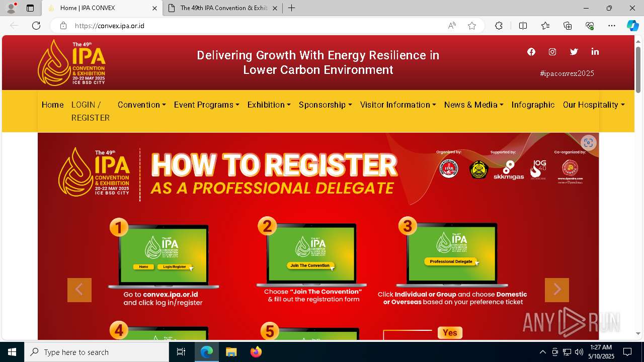Activate Read aloud icon in address bar

click(x=452, y=26)
